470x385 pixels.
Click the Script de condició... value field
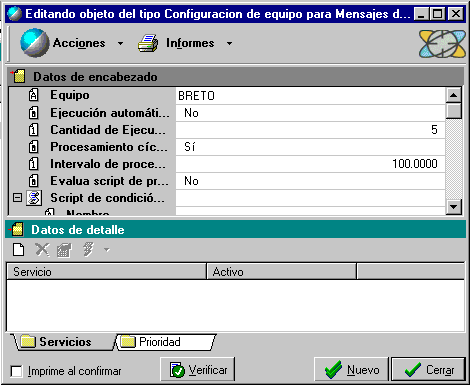click(x=310, y=198)
